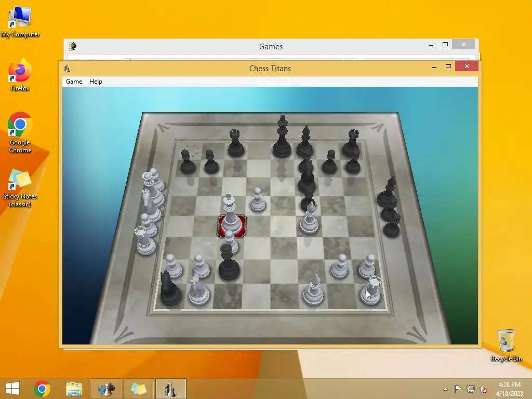Select the black knight in the board's bottom-left corner

click(x=169, y=288)
